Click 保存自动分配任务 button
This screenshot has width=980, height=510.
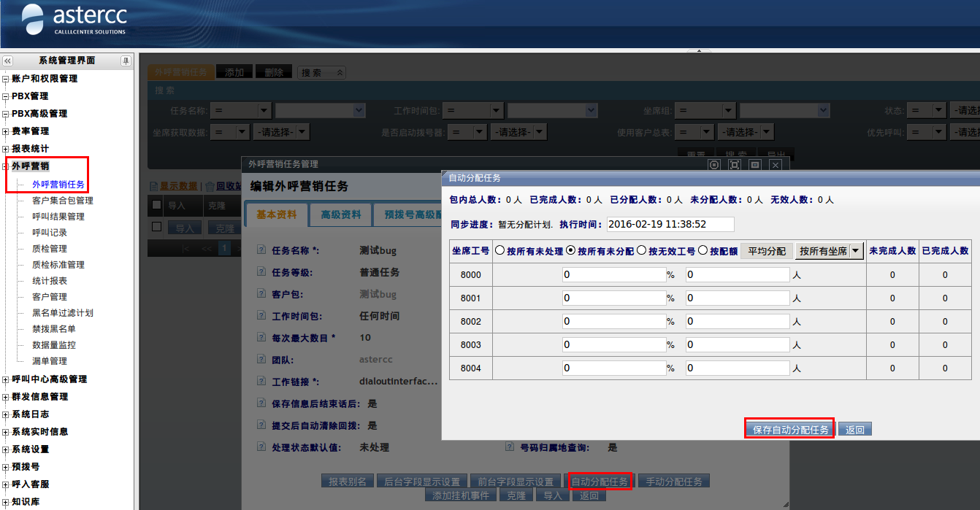pos(790,430)
